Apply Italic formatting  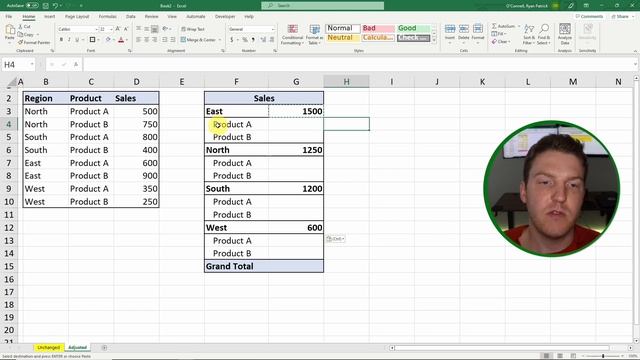69,40
